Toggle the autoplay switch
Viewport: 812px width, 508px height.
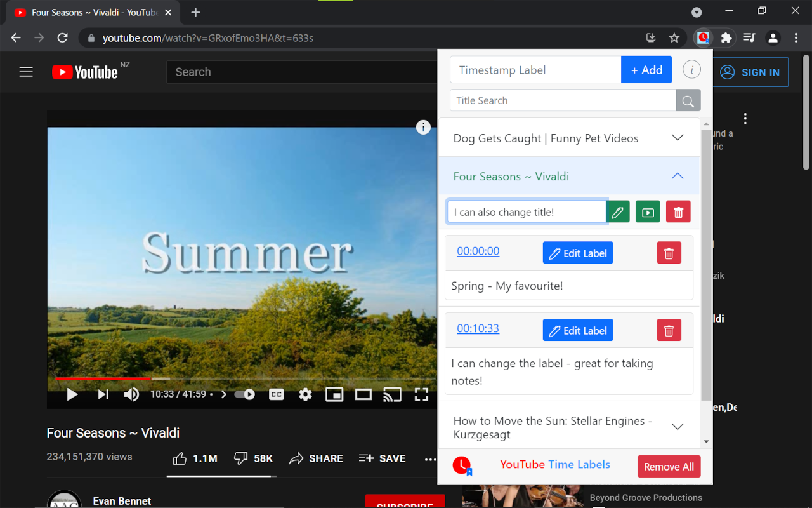tap(245, 395)
